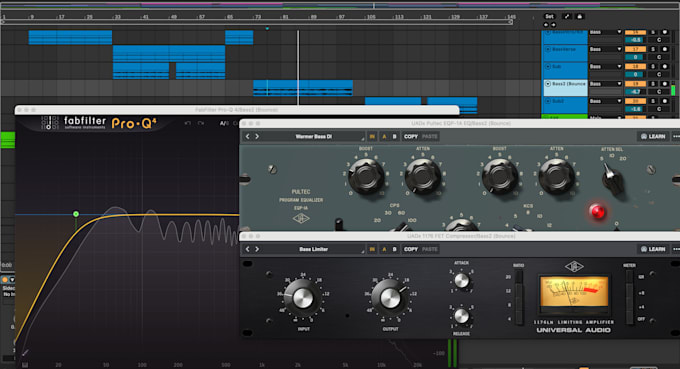Screen dimensions: 680x369
Task: Arm recording on Bass2 (Bounce) track
Action: [664, 84]
